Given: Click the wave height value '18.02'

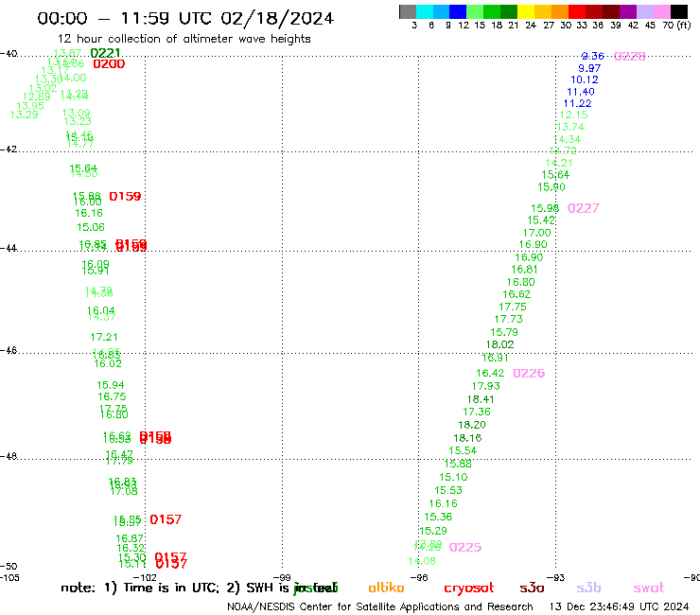Looking at the screenshot, I should point(500,344).
